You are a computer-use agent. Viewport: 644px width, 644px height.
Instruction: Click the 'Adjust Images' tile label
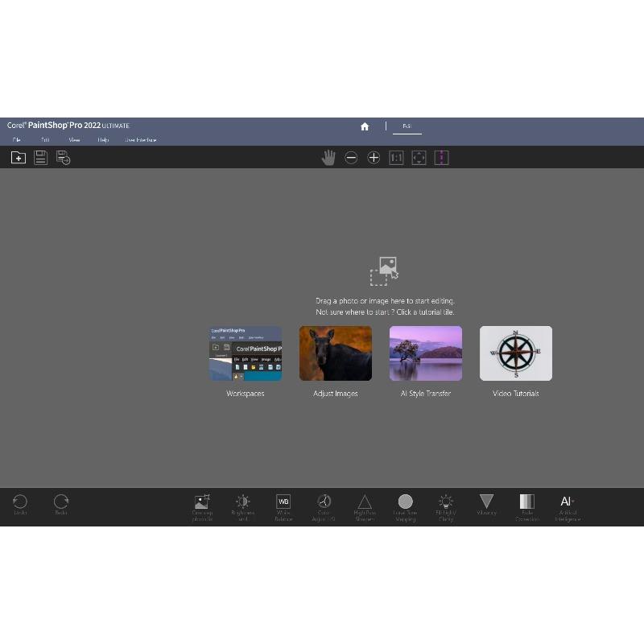tap(336, 394)
